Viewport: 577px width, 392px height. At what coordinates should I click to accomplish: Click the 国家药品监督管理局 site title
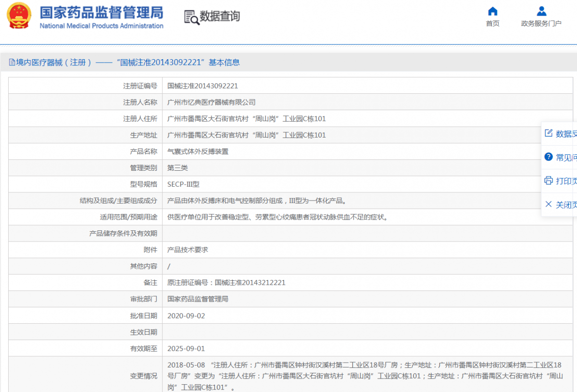(101, 13)
